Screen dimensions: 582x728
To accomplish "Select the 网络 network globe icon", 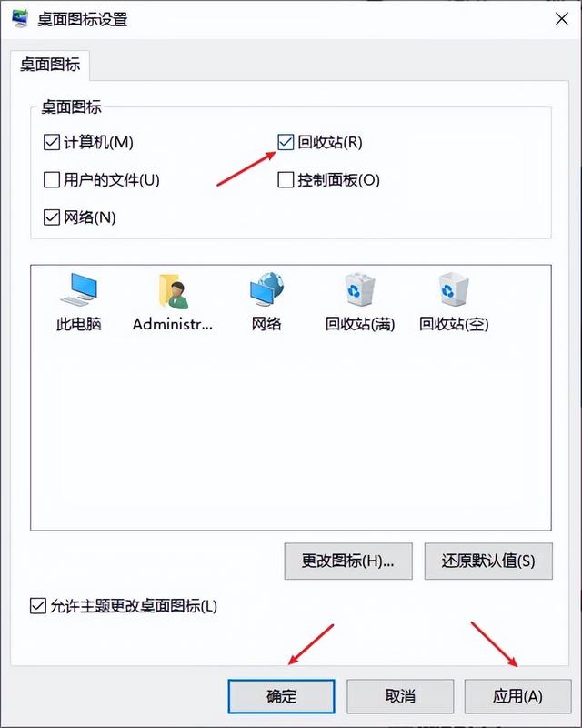I will click(266, 288).
